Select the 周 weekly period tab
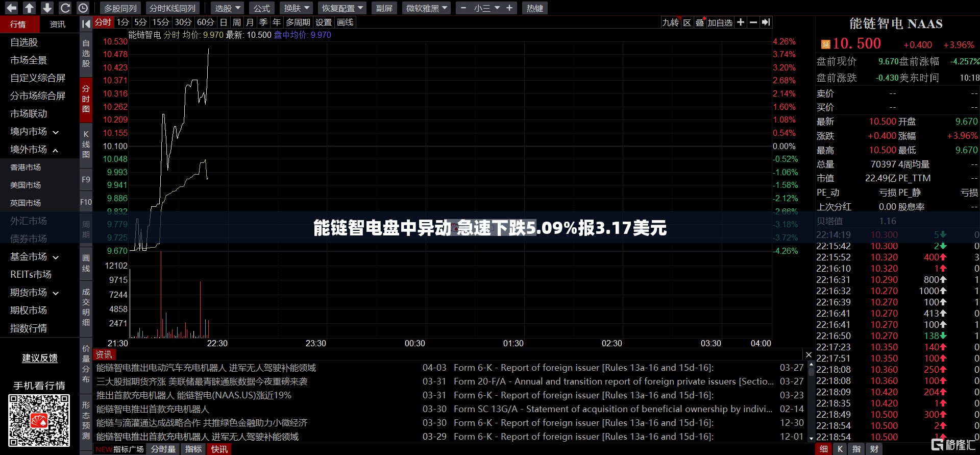This screenshot has width=980, height=455. [x=237, y=22]
